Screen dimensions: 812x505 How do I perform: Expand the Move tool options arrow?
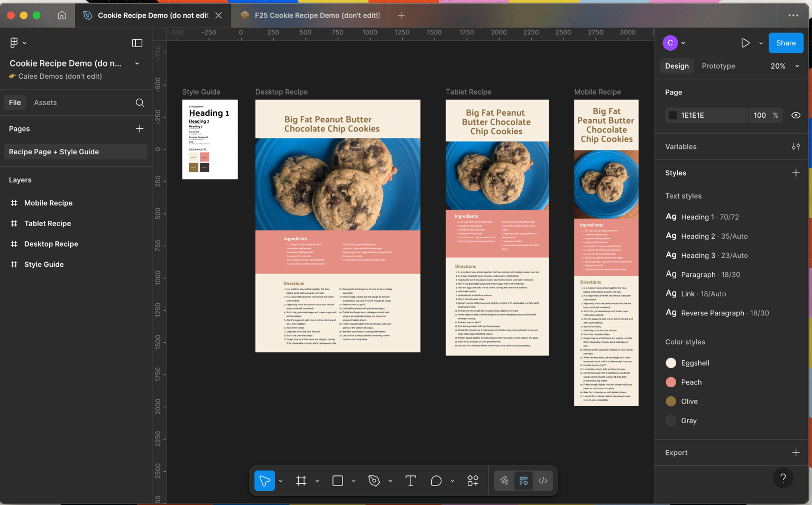(x=281, y=481)
